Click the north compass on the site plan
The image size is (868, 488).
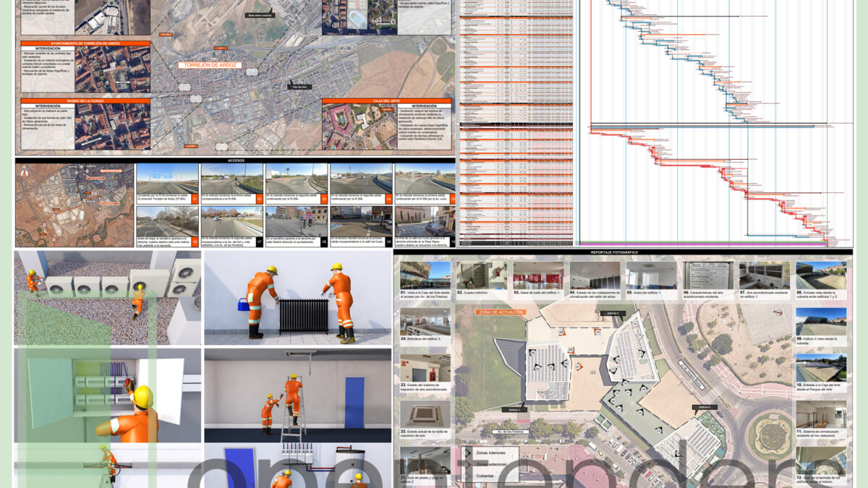click(778, 313)
